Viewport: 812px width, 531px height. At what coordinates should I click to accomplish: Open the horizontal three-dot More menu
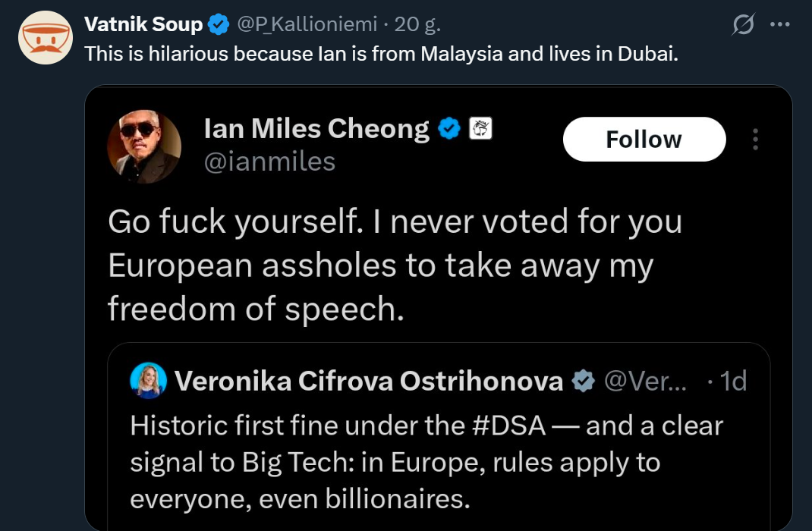pyautogui.click(x=779, y=24)
